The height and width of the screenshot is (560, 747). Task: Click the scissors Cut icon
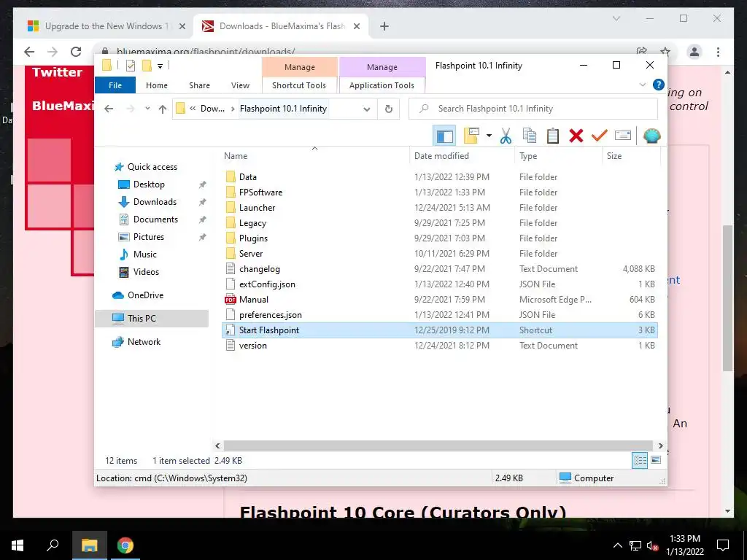click(506, 136)
